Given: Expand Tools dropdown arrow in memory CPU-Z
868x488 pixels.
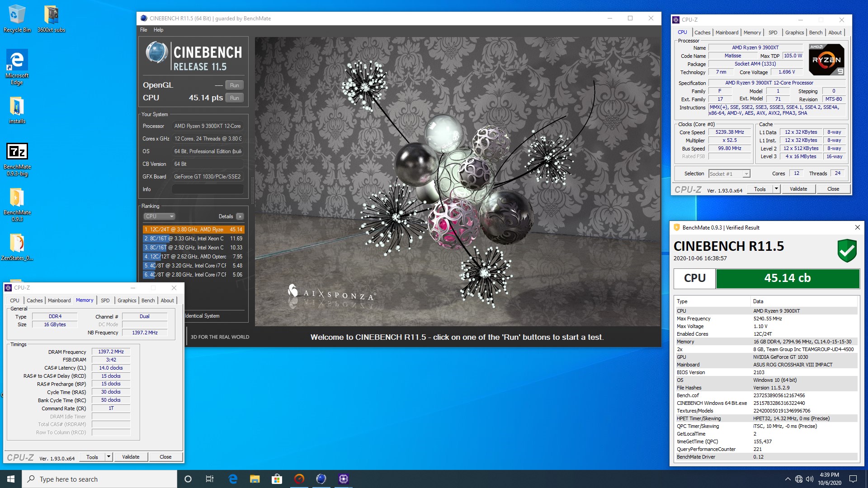Looking at the screenshot, I should [x=108, y=457].
